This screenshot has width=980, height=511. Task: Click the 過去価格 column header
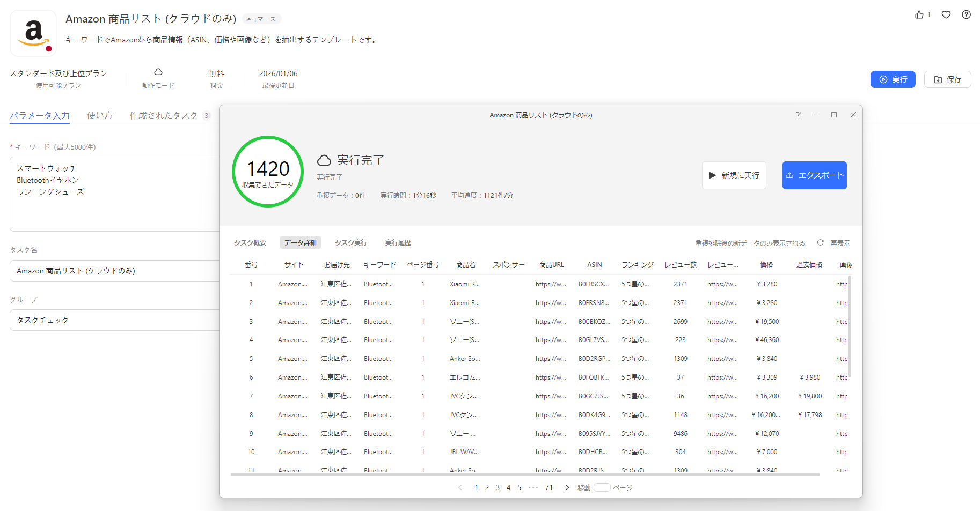tap(809, 265)
